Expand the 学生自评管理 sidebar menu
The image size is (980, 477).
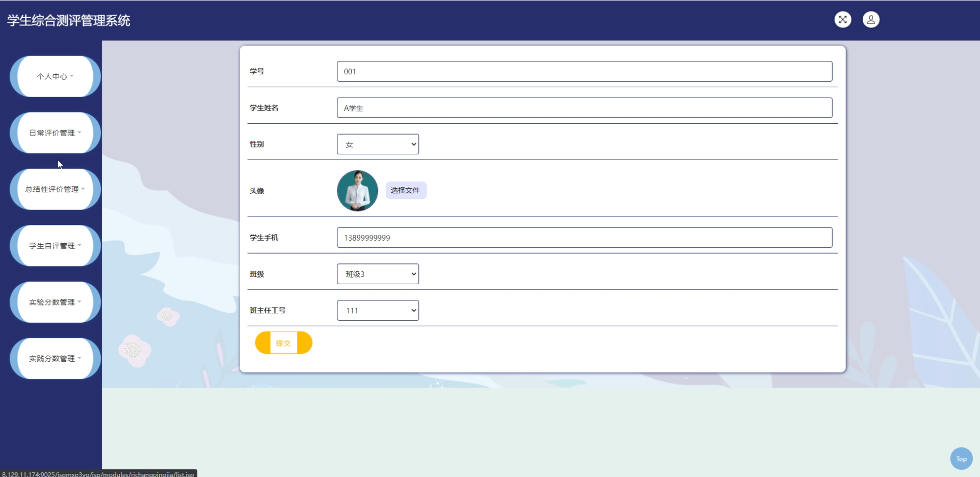pyautogui.click(x=55, y=246)
